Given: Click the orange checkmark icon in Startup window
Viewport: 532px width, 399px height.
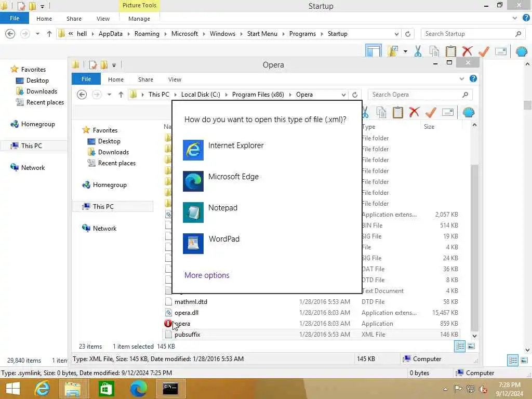Looking at the screenshot, I should (484, 51).
